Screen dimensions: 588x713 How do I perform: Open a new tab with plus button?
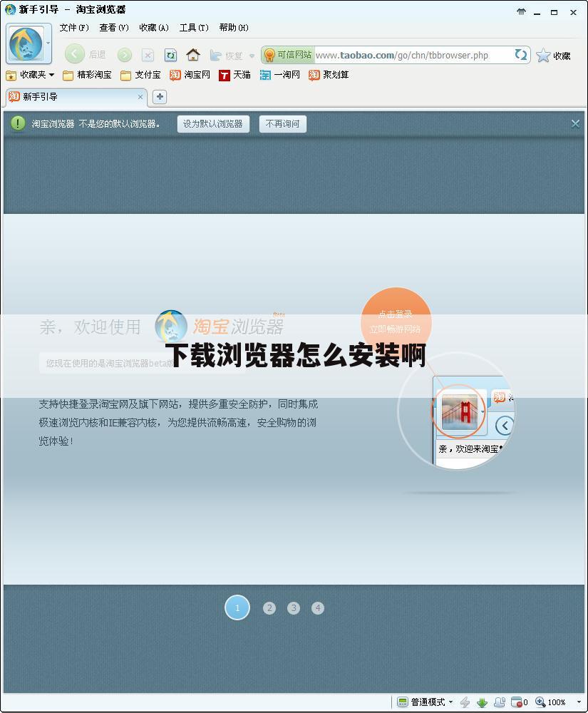point(160,97)
